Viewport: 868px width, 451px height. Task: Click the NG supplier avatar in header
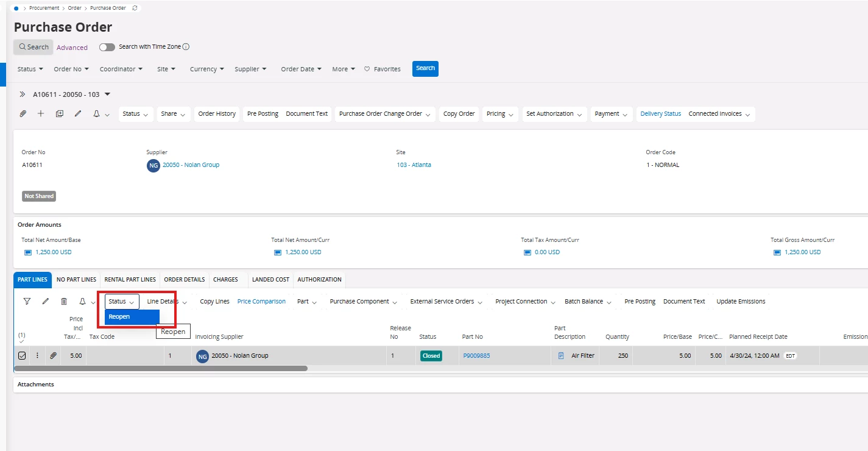[x=153, y=165]
